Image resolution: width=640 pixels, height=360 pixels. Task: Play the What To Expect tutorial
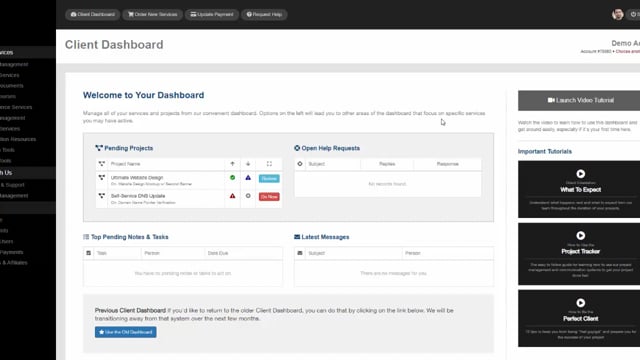click(580, 174)
